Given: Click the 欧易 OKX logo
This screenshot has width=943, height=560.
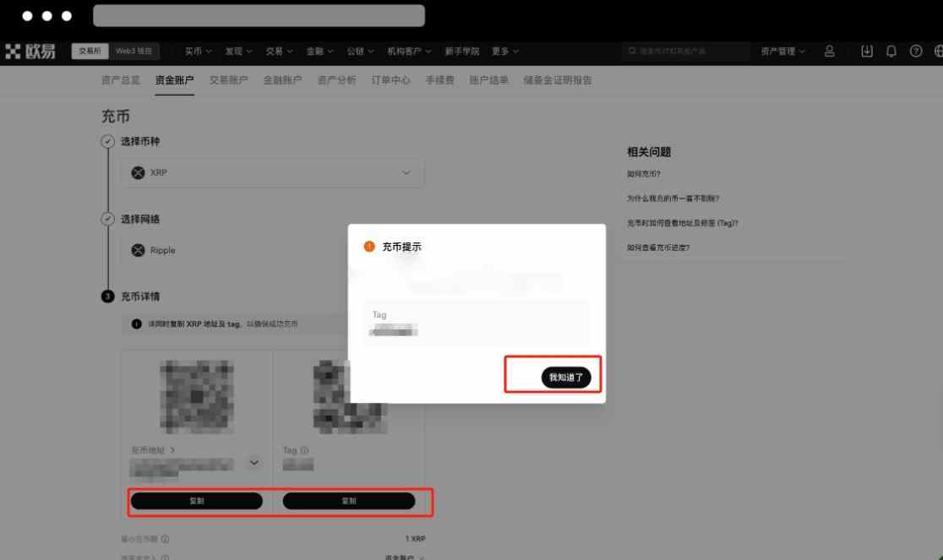Looking at the screenshot, I should pyautogui.click(x=30, y=52).
